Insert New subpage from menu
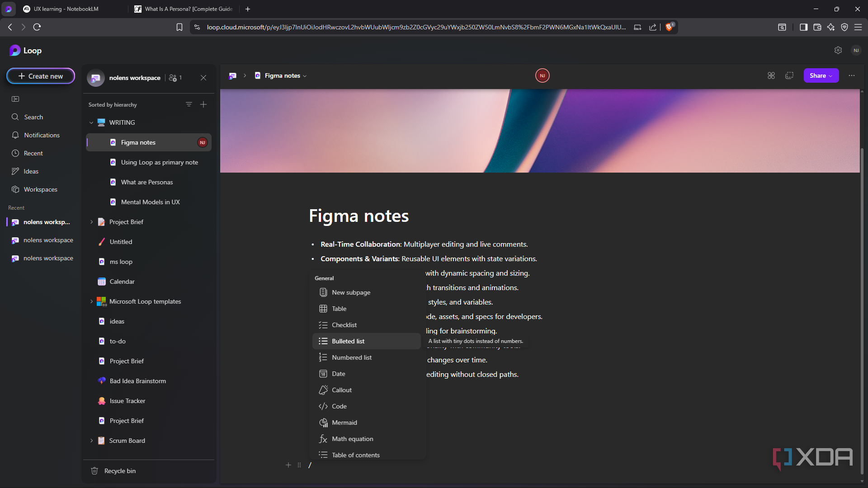Screen dimensions: 868x488 click(367, 292)
